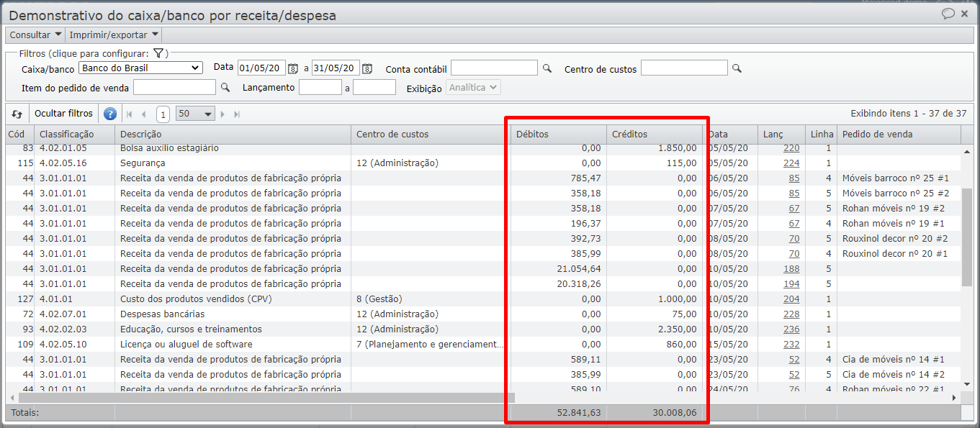Sort by the Pedido de venda column header
The width and height of the screenshot is (980, 428).
pyautogui.click(x=899, y=134)
